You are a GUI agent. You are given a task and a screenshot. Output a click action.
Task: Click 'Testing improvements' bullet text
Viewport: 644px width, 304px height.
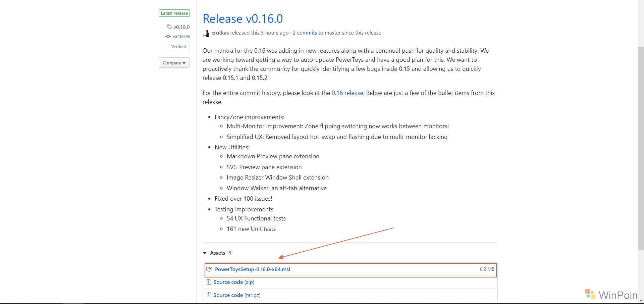point(244,209)
